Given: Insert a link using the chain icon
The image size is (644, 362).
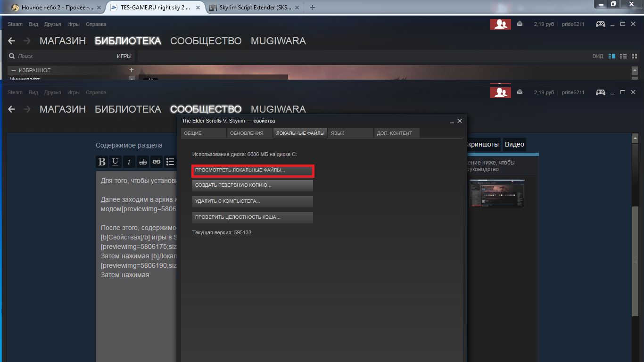Looking at the screenshot, I should [x=157, y=162].
